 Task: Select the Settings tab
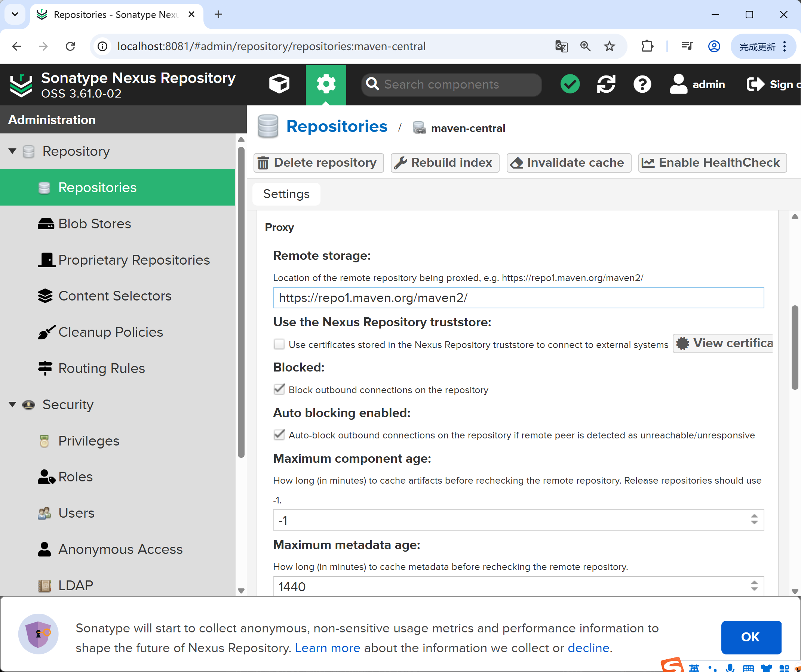point(286,194)
